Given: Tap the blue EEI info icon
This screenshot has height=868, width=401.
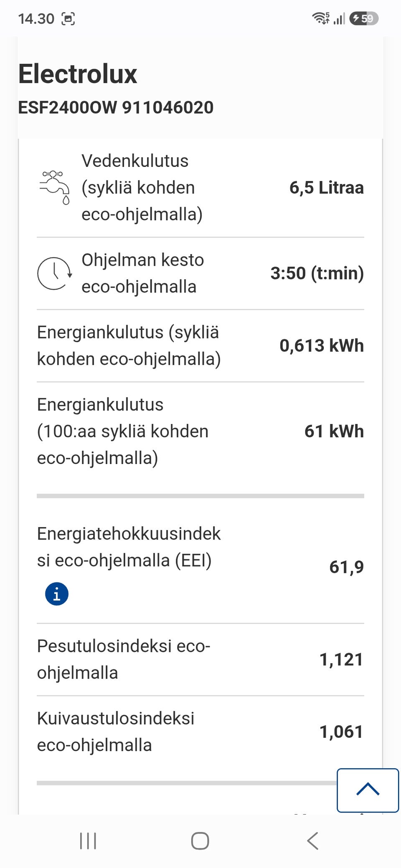Looking at the screenshot, I should (57, 593).
